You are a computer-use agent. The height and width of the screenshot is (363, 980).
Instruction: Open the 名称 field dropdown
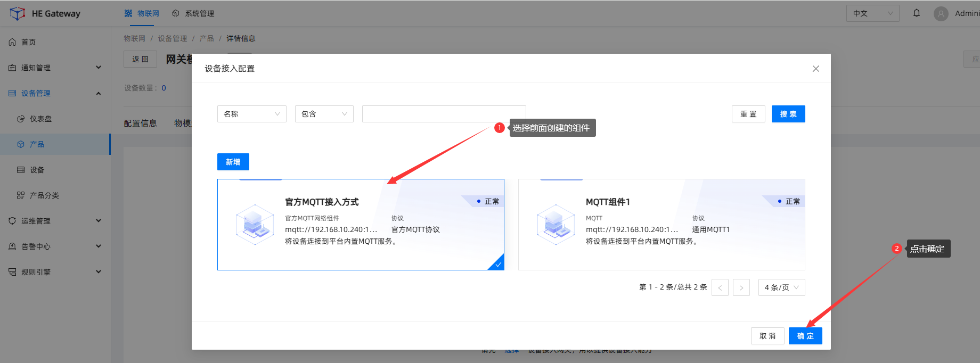point(251,114)
